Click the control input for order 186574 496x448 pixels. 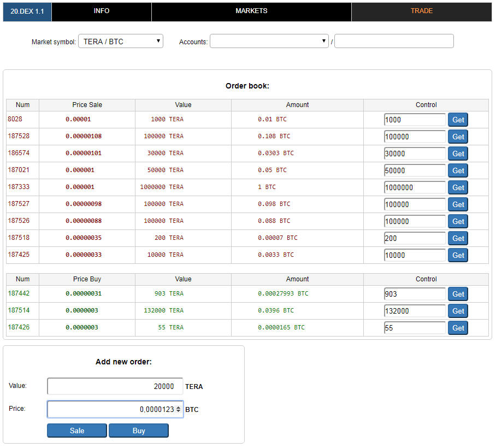(x=415, y=154)
